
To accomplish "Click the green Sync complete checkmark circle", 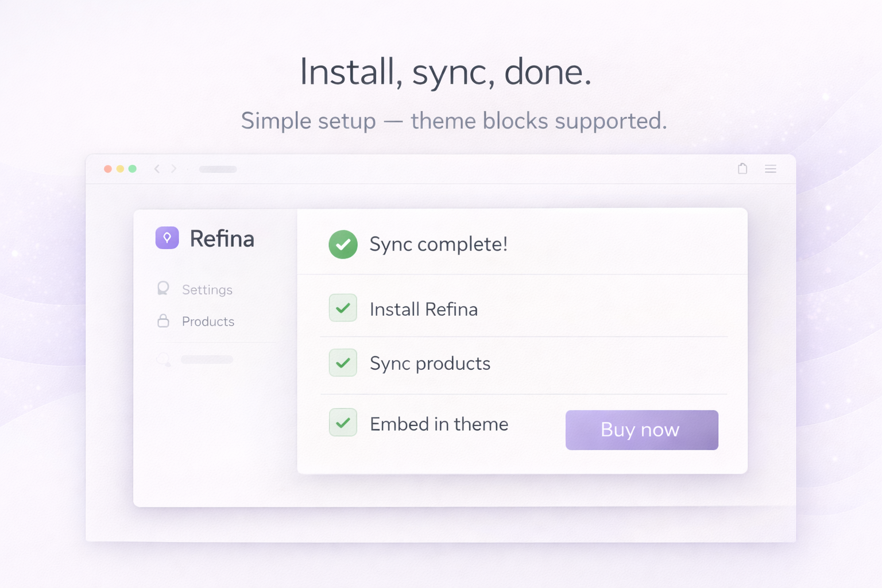I will [343, 245].
